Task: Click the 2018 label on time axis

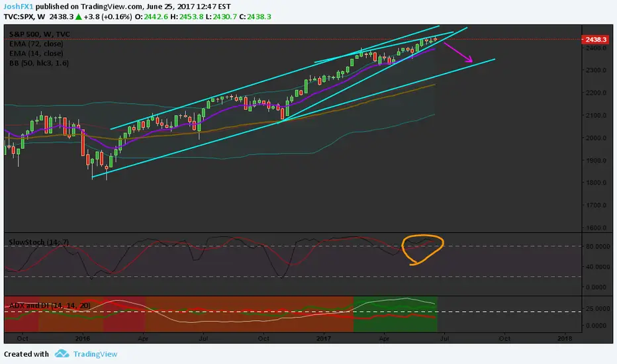Action: tap(565, 338)
